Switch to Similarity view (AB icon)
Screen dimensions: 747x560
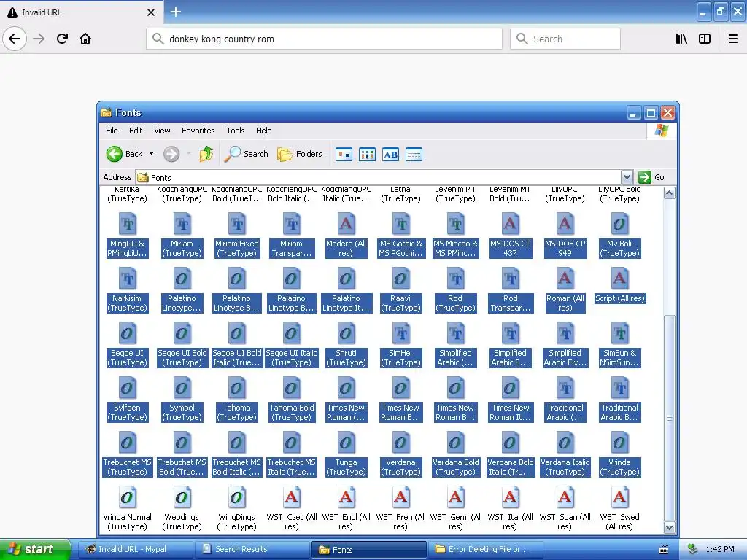coord(391,155)
